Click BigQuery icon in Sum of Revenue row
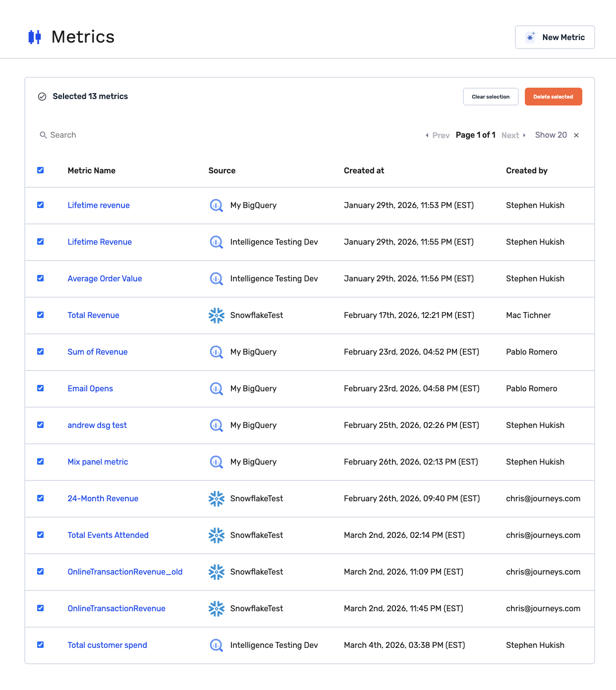Image resolution: width=616 pixels, height=690 pixels. [x=217, y=352]
